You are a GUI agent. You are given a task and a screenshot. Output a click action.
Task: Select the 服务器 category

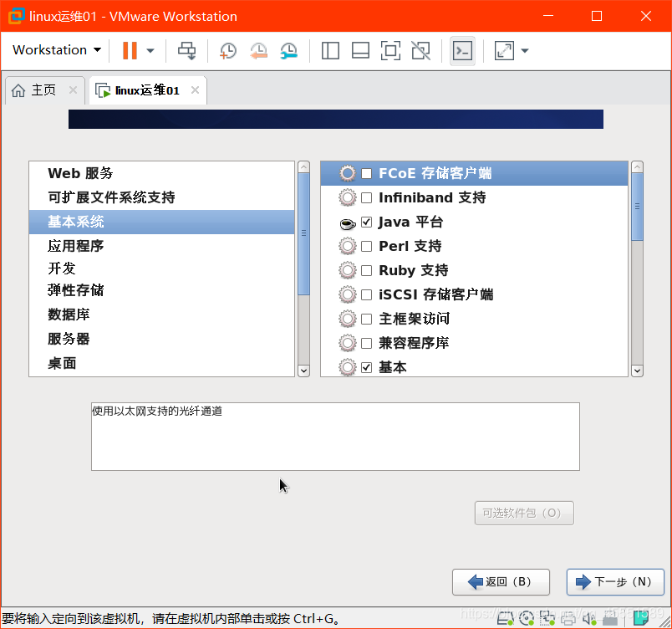(x=162, y=339)
